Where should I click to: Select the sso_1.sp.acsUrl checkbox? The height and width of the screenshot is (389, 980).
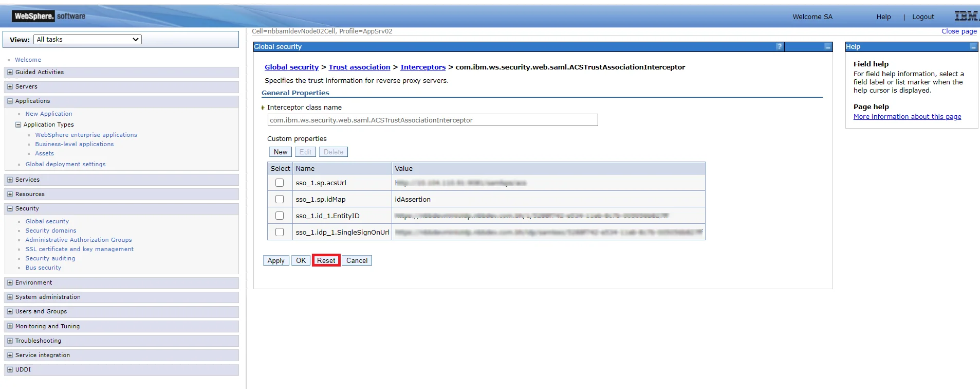tap(280, 183)
